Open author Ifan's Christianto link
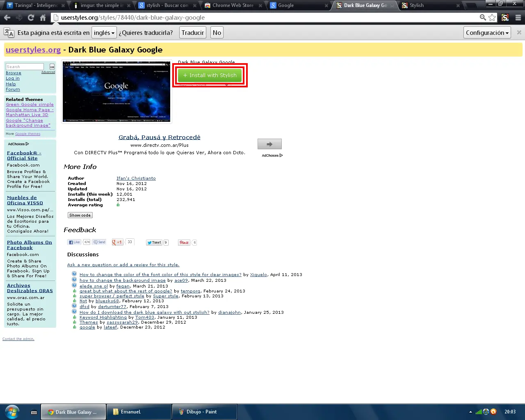Viewport: 525px width, 420px height. coord(136,178)
